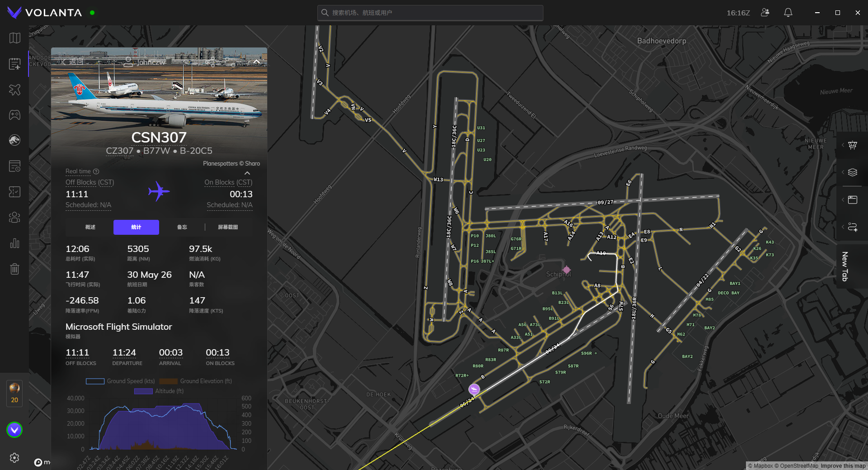Open the map view in sidebar
This screenshot has width=868, height=470.
[x=14, y=38]
